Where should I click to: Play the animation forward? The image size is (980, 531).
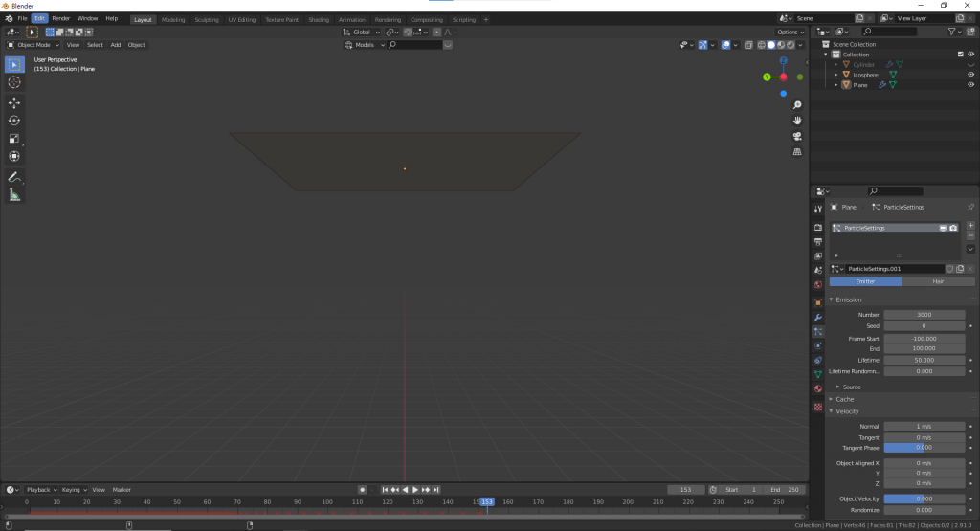[x=415, y=490]
